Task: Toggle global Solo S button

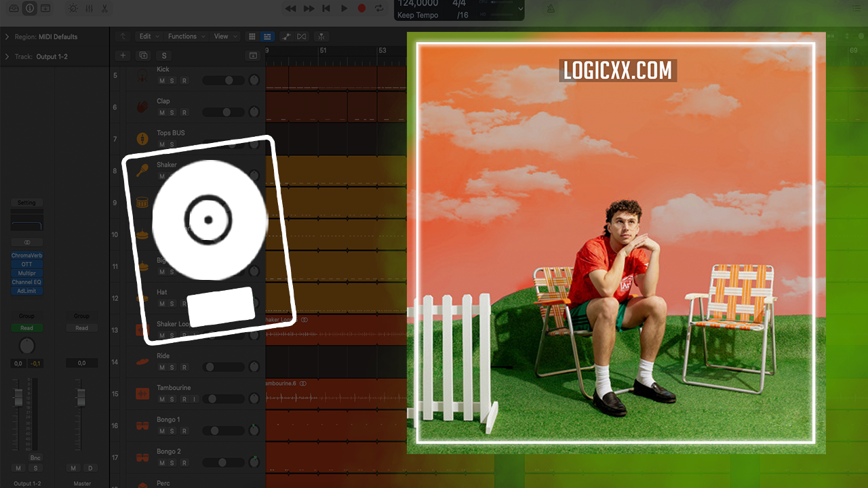Action: click(x=164, y=56)
